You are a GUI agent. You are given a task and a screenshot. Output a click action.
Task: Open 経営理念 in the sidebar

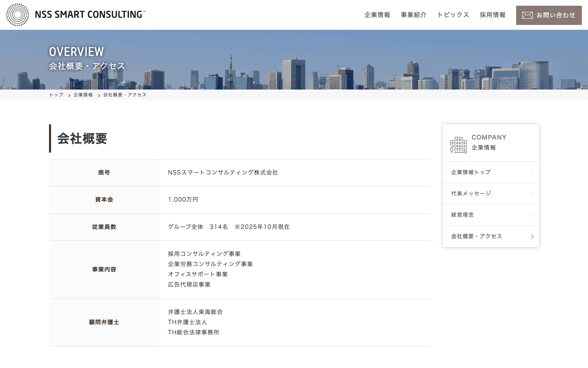(x=491, y=215)
